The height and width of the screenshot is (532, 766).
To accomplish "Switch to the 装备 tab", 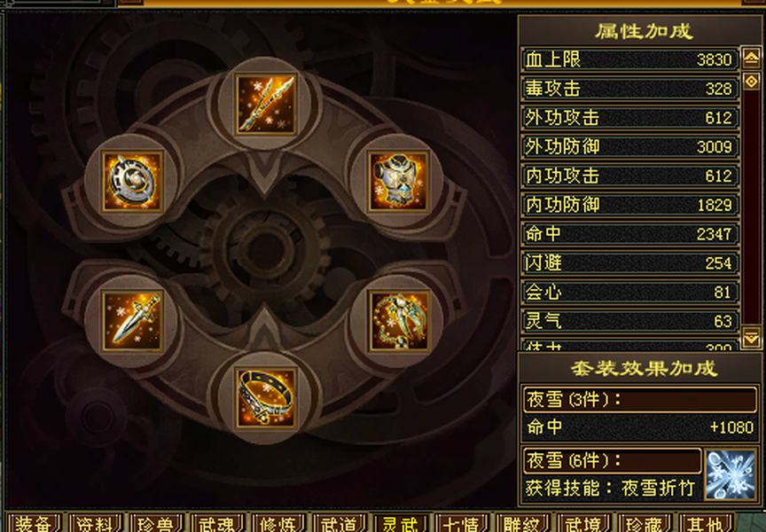I will (x=34, y=523).
